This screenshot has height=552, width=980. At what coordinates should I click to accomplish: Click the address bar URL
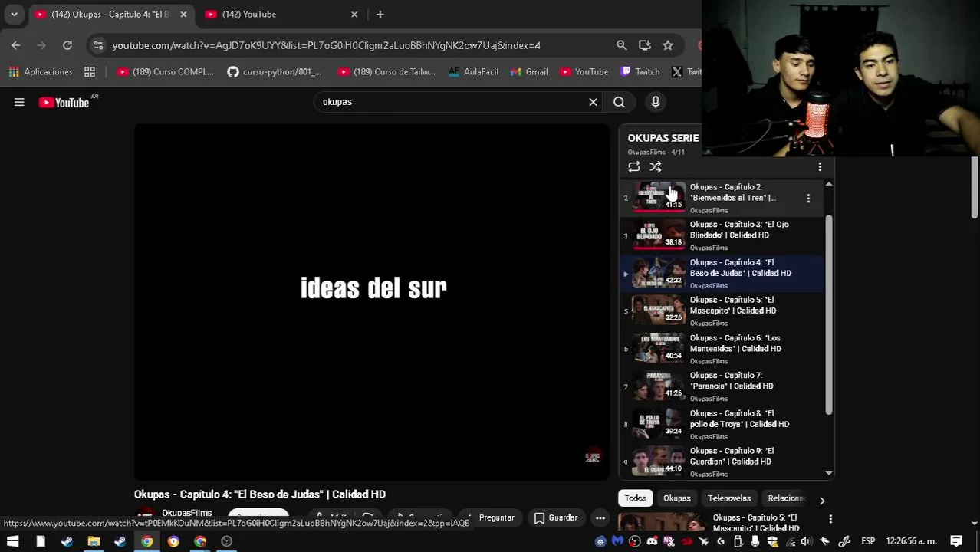click(x=326, y=45)
